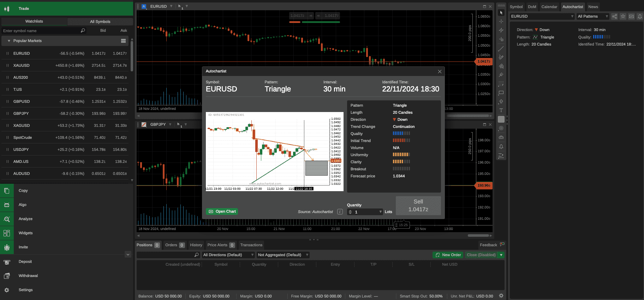
Task: Expand the sidebar chevron below Invite
Action: pyautogui.click(x=128, y=254)
